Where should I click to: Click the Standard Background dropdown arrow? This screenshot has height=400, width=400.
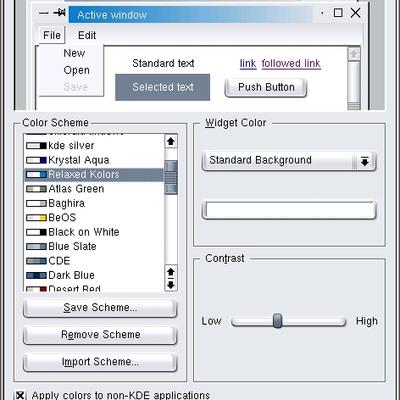coord(365,161)
